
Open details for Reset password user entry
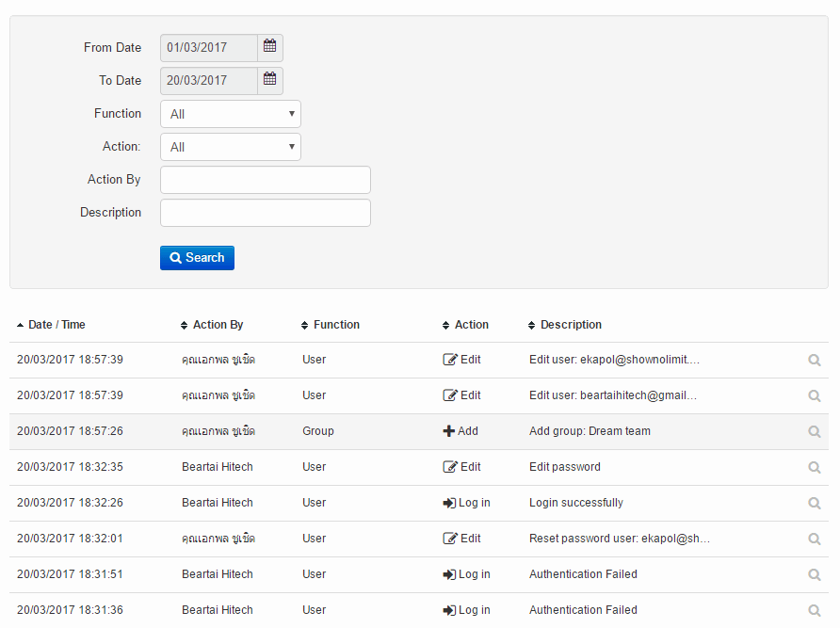pos(815,539)
